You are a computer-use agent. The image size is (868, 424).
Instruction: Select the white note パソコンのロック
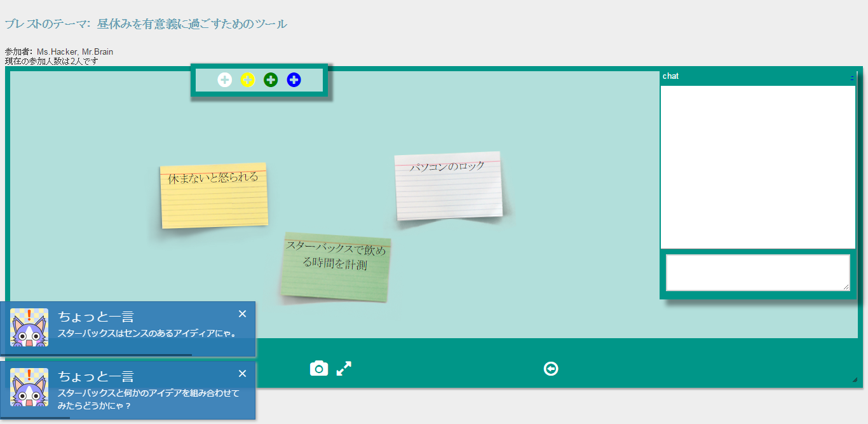click(449, 186)
